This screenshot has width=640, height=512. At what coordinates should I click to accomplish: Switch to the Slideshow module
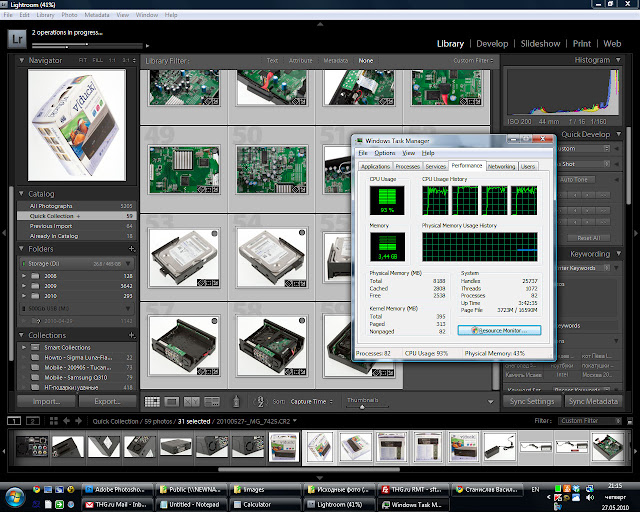coord(540,44)
